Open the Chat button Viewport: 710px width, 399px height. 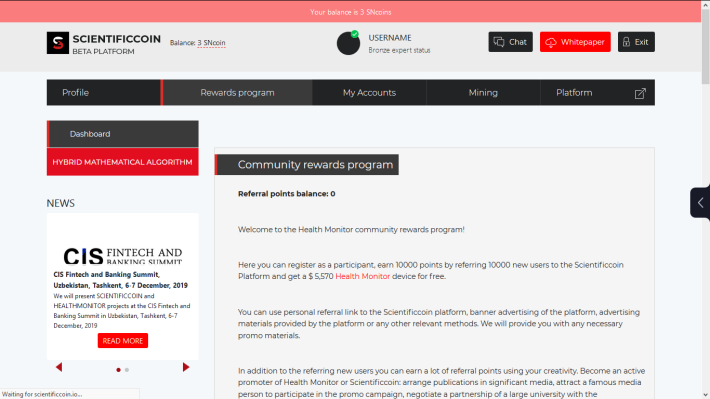[x=510, y=42]
